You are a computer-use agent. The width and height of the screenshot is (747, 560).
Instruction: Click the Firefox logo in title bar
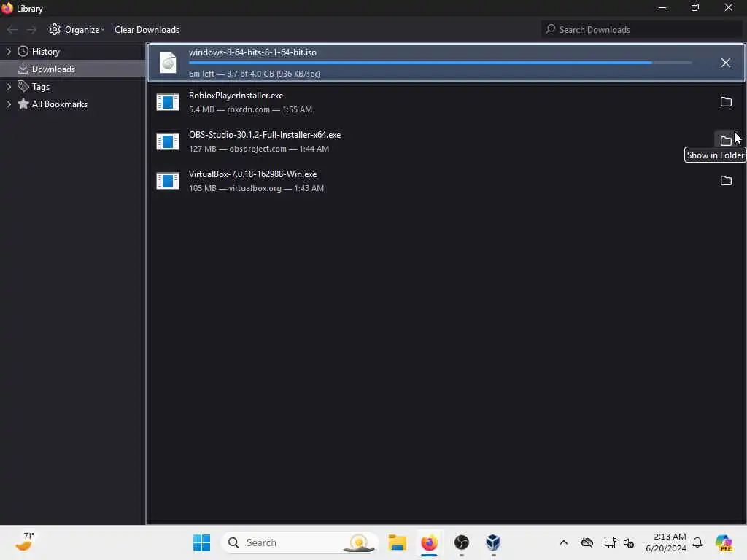click(7, 8)
